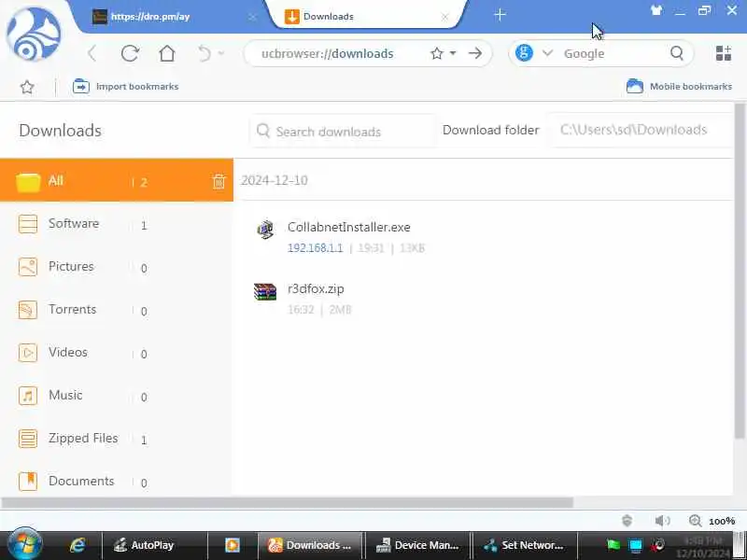The width and height of the screenshot is (747, 560).
Task: Go back with the back arrow
Action: point(92,53)
